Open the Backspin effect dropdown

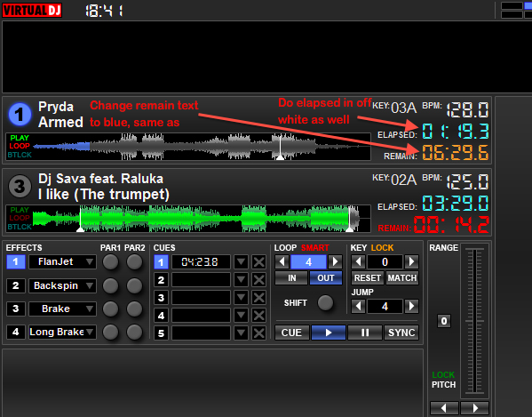click(62, 285)
